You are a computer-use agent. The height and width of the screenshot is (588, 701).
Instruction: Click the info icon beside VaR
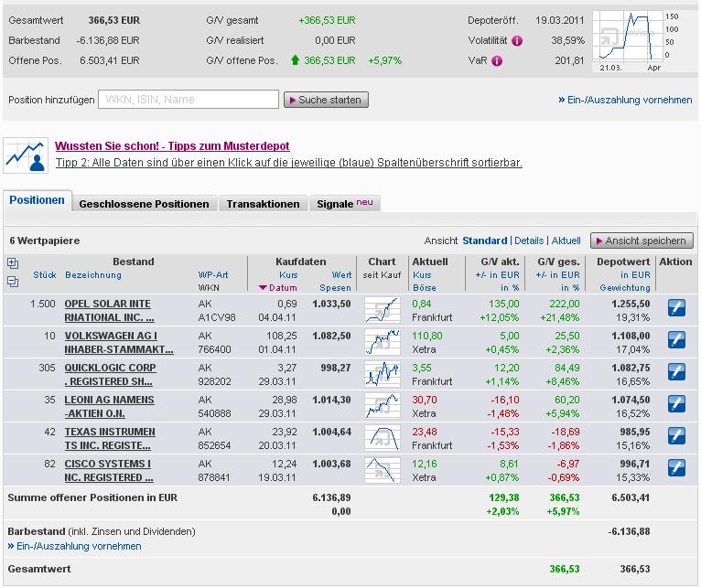(497, 61)
